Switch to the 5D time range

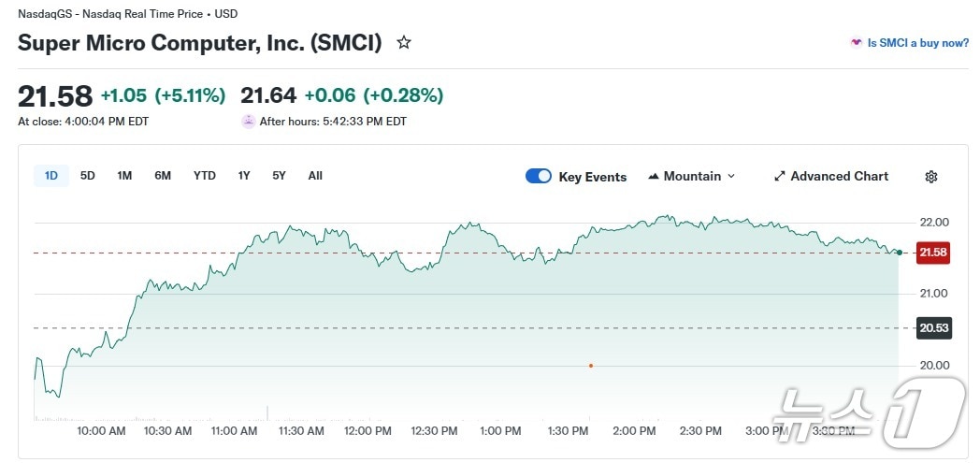point(88,176)
